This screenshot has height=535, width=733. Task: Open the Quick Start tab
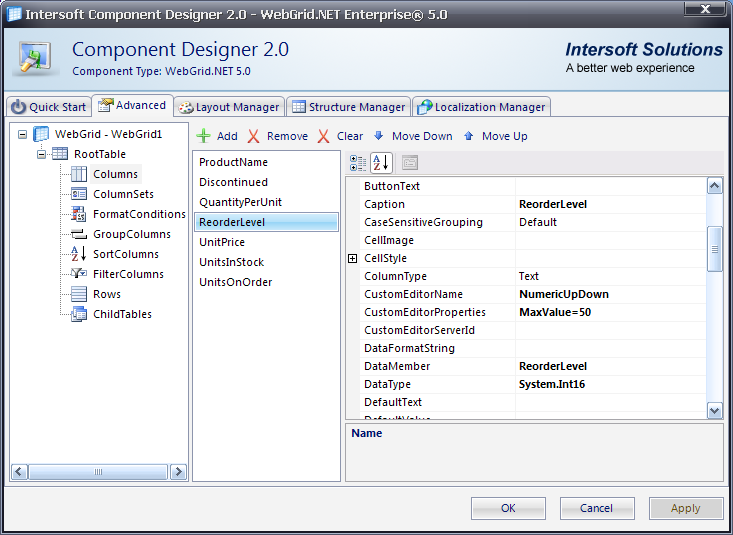49,107
